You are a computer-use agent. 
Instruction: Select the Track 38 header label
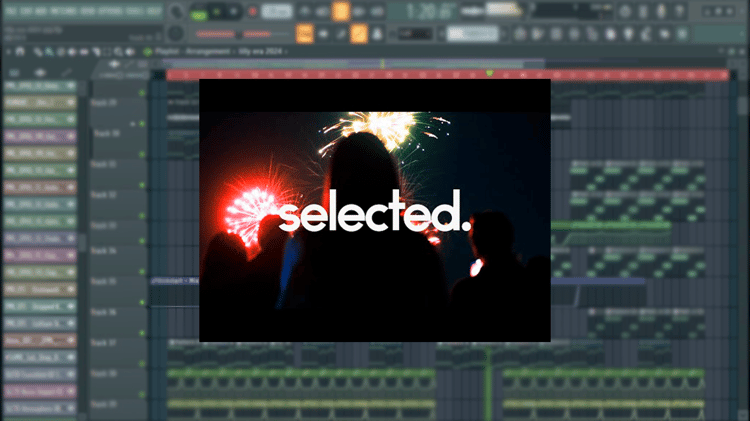click(x=104, y=373)
